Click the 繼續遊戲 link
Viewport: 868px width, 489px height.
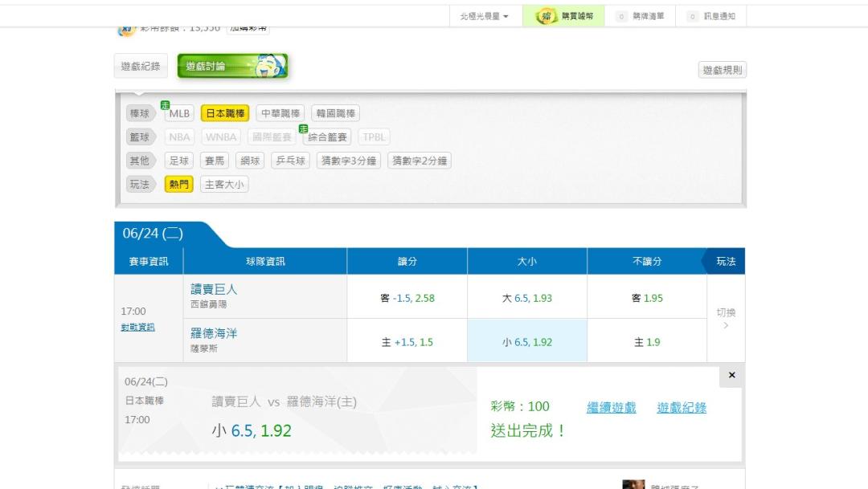click(x=611, y=408)
